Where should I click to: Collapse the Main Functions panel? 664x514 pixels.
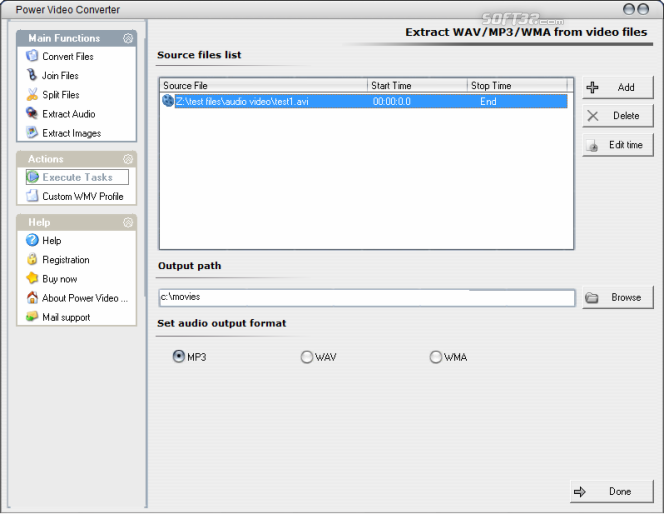(128, 38)
